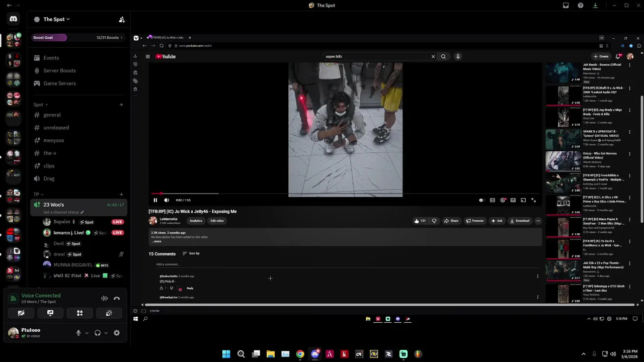The height and width of the screenshot is (362, 644).
Task: Search with voice microphone icon
Action: [x=458, y=56]
